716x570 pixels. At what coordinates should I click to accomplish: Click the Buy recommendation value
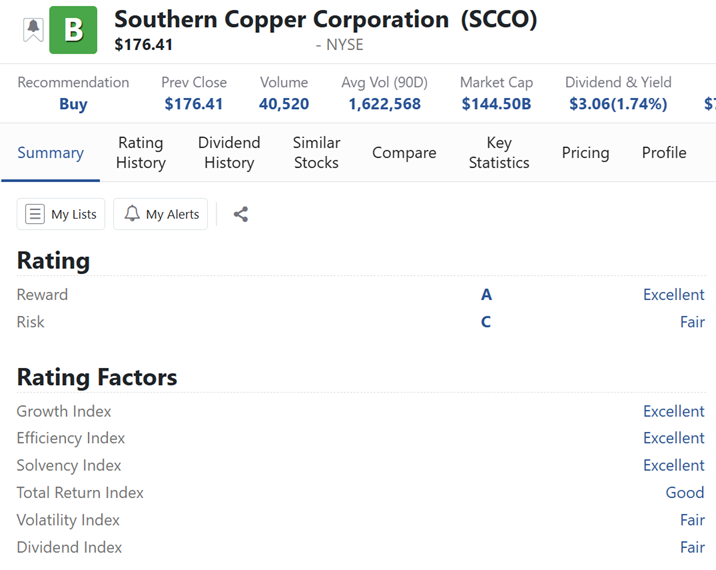pyautogui.click(x=73, y=104)
